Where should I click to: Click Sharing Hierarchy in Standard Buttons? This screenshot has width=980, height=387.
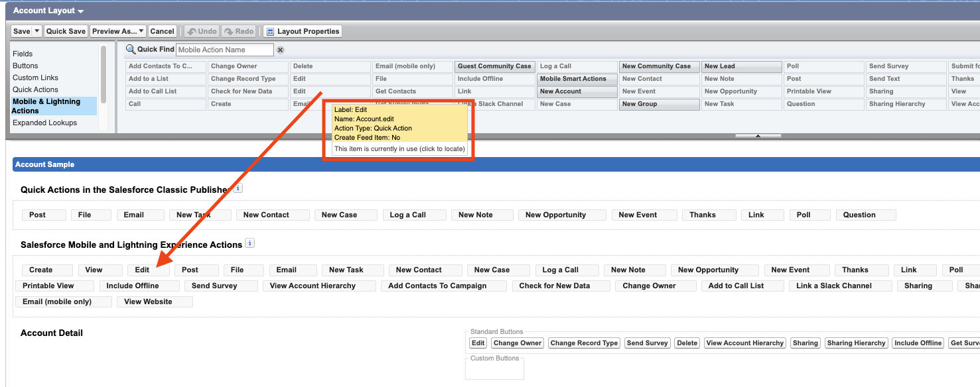(856, 343)
